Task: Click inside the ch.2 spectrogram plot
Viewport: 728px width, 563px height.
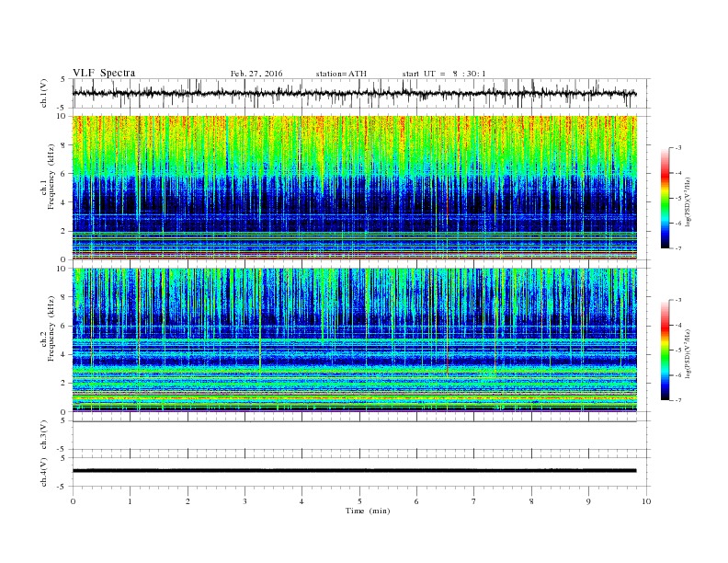Action: coord(355,340)
